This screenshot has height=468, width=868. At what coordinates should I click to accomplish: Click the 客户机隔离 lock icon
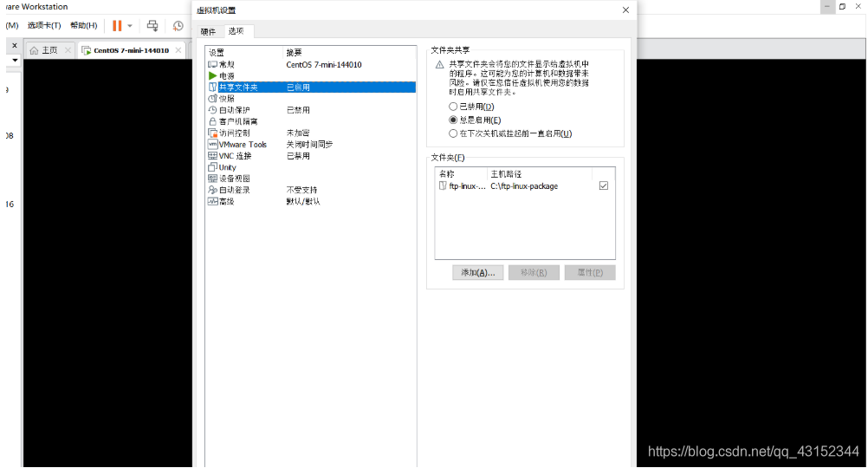coord(212,121)
